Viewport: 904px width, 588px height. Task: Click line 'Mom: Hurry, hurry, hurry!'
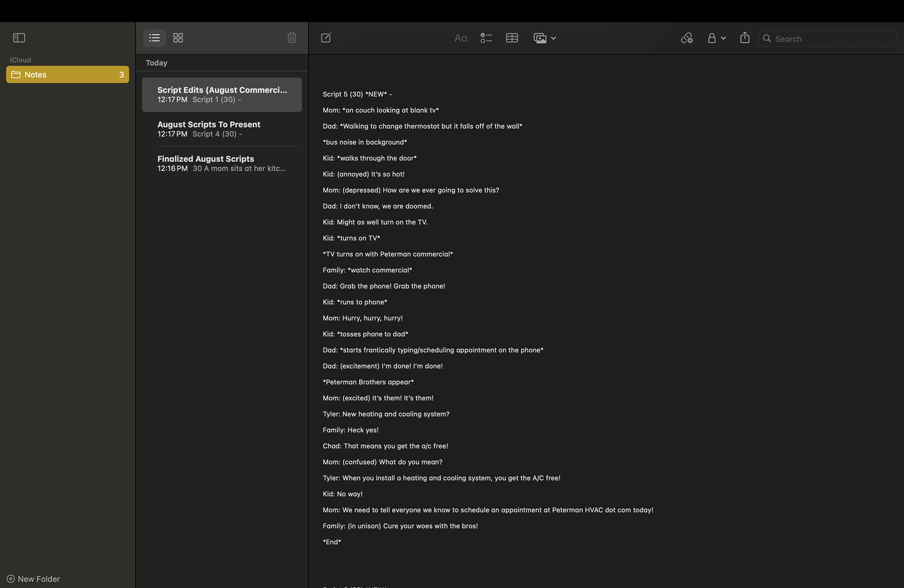click(363, 318)
